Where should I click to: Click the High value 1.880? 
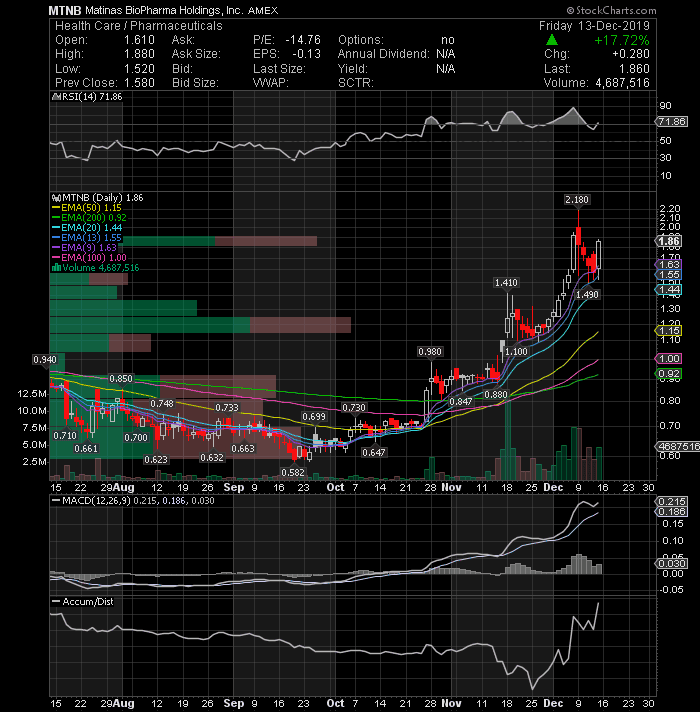coord(139,54)
